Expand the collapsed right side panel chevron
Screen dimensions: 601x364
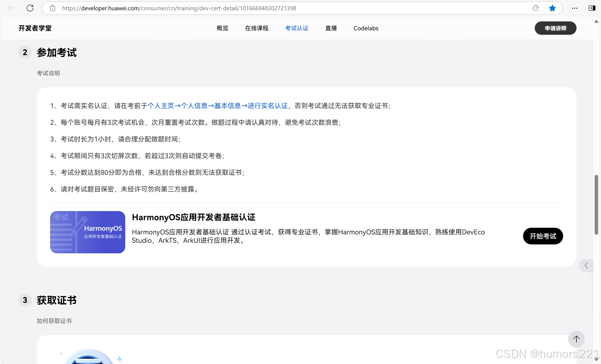coord(586,266)
